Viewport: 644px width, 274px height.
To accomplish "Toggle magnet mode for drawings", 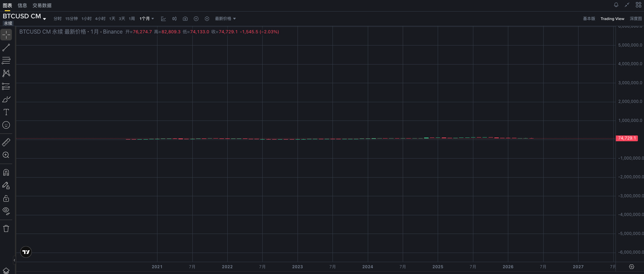I will click(x=6, y=172).
